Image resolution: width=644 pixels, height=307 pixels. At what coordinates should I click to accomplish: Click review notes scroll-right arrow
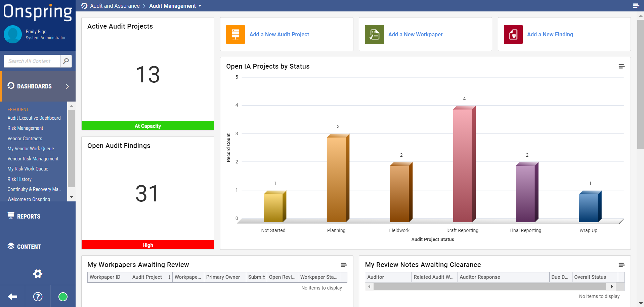point(612,287)
